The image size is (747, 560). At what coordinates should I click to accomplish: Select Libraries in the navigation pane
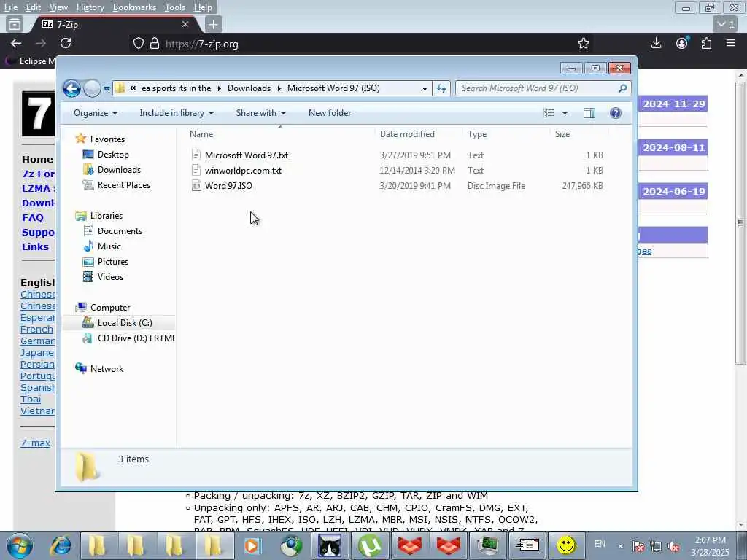99,216
